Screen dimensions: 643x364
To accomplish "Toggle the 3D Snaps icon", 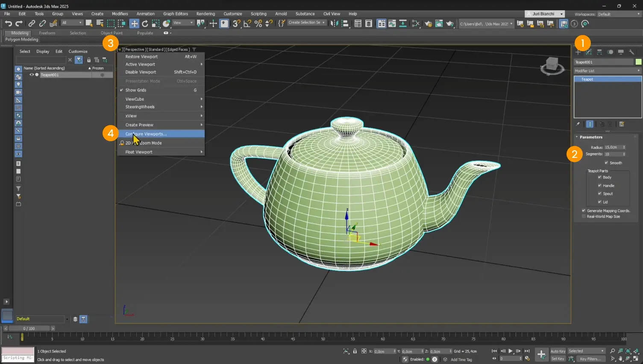I will pyautogui.click(x=237, y=23).
